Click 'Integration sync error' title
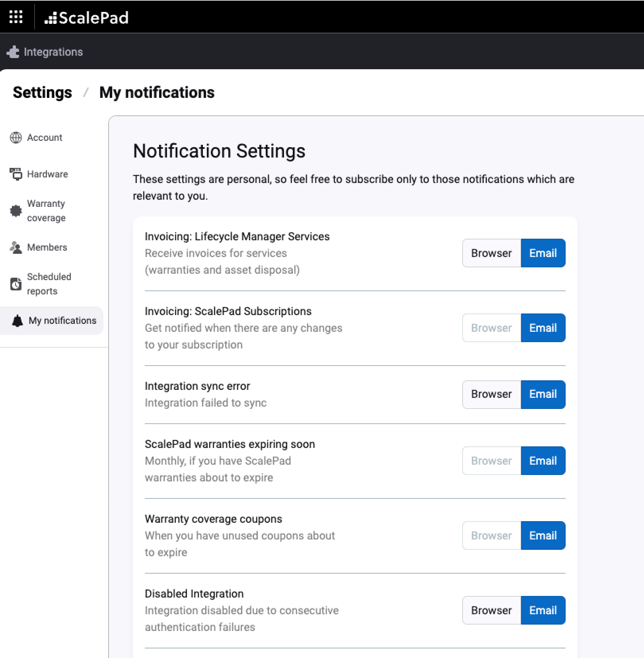This screenshot has height=658, width=644. (197, 386)
